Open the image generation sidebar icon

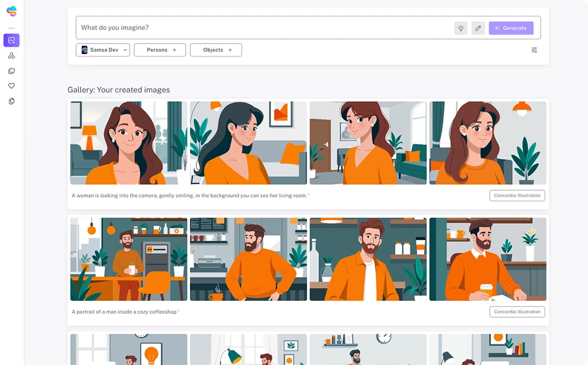[11, 41]
